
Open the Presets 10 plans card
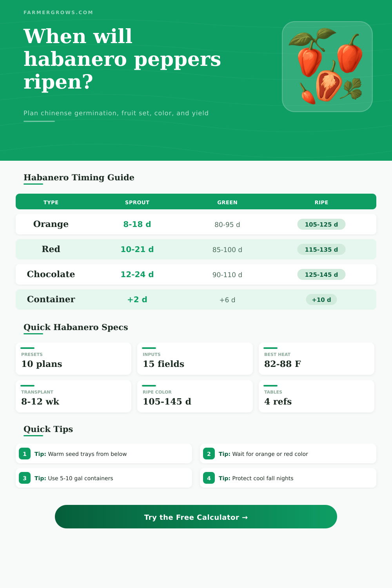(x=73, y=359)
